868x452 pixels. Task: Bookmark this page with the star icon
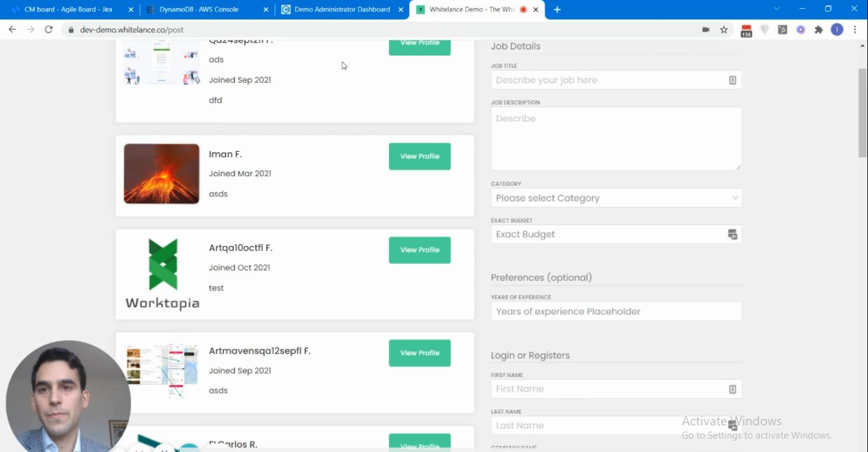[x=724, y=30]
